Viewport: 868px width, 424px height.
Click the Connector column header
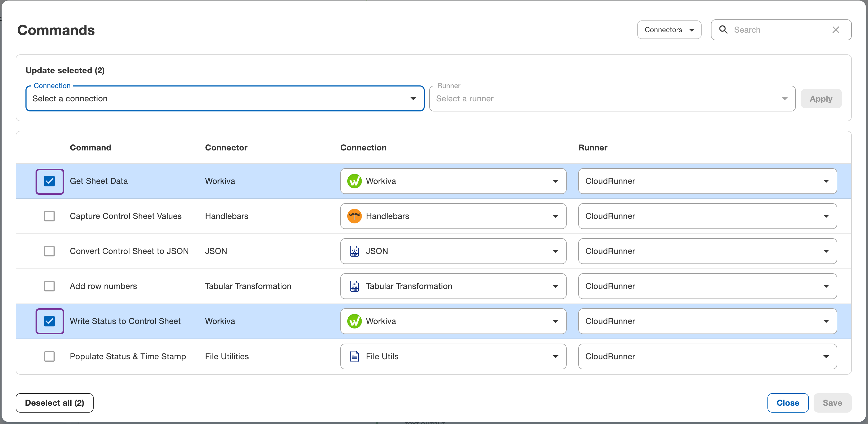(226, 148)
